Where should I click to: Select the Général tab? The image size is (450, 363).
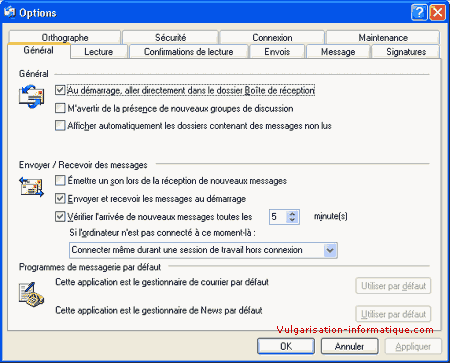click(38, 50)
